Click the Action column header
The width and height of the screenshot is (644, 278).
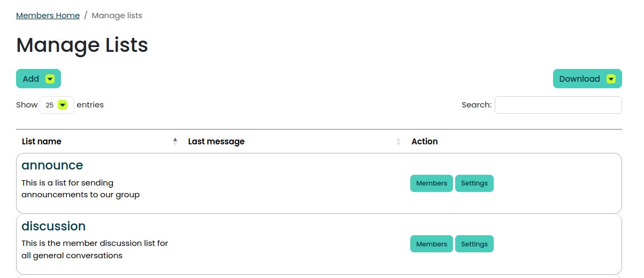pyautogui.click(x=425, y=142)
